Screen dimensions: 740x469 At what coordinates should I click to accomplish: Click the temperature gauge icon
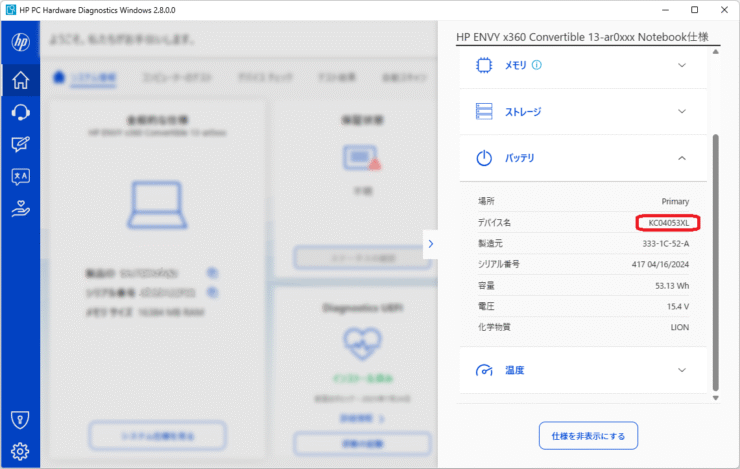484,370
